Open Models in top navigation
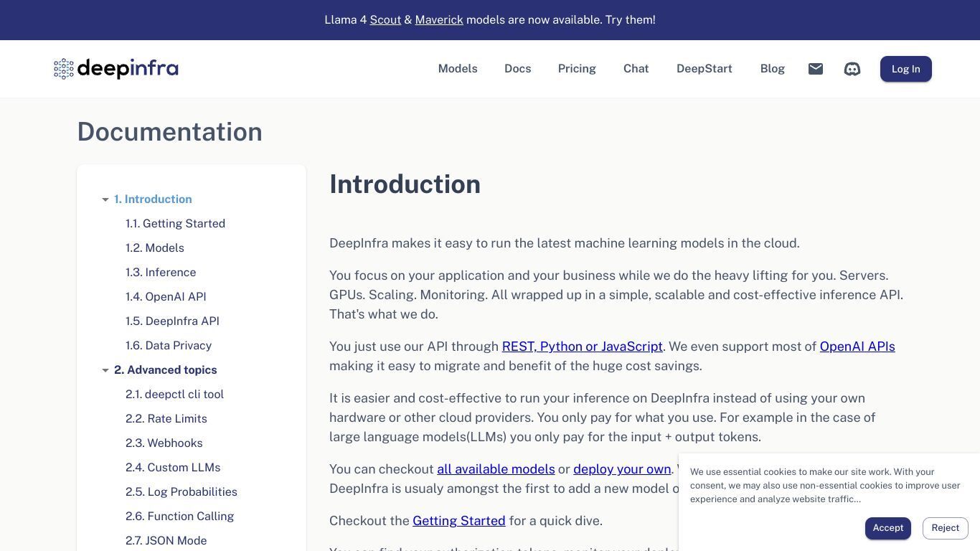 458,69
